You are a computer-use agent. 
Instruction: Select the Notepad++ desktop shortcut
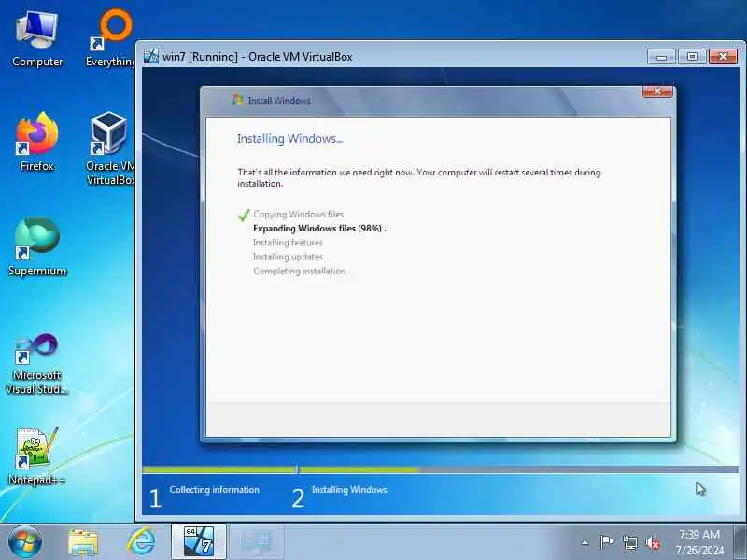coord(37,456)
